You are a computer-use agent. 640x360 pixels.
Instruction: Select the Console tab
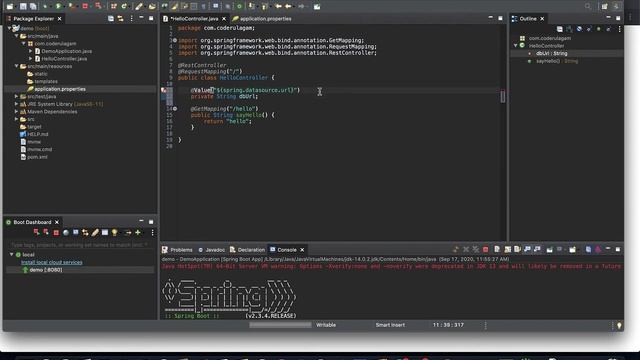(x=287, y=250)
